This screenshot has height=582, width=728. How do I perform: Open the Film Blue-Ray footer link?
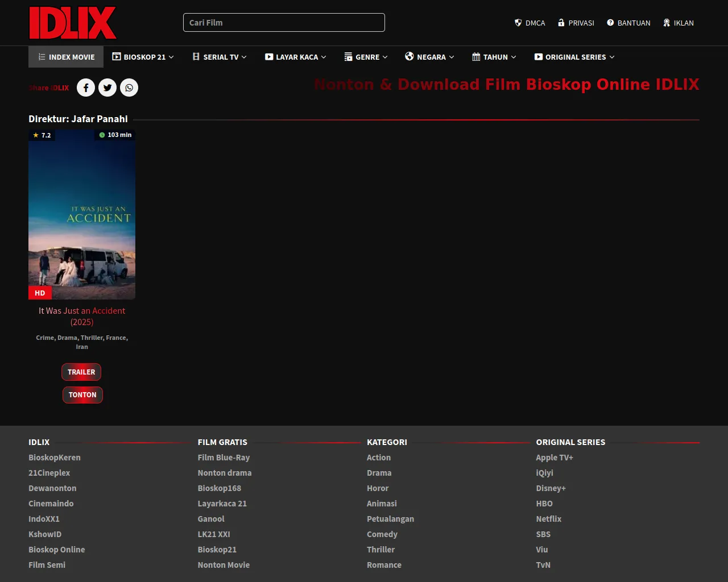tap(224, 458)
